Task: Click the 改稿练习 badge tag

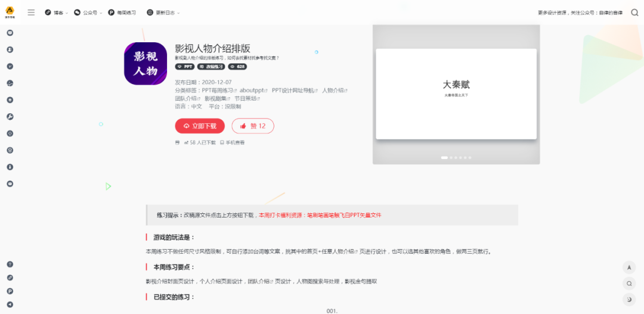Action: pos(211,67)
